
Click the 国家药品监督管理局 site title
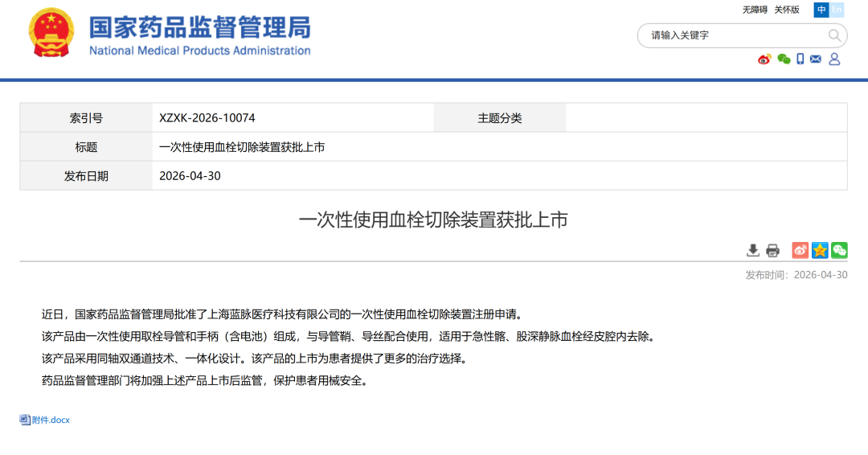(200, 27)
